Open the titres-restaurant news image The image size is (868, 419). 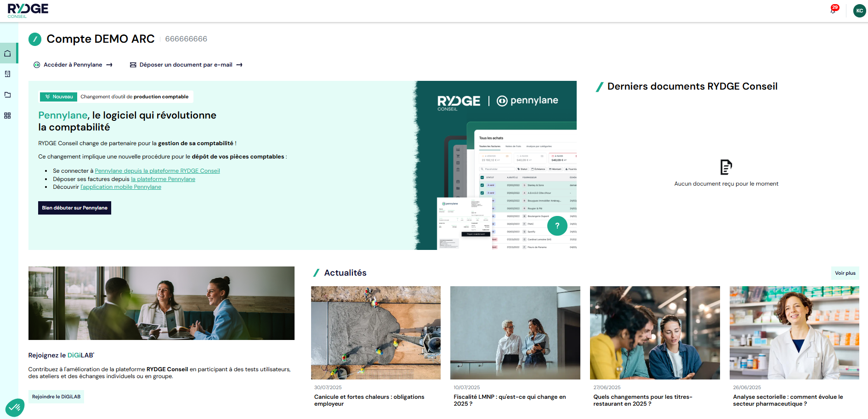(655, 333)
